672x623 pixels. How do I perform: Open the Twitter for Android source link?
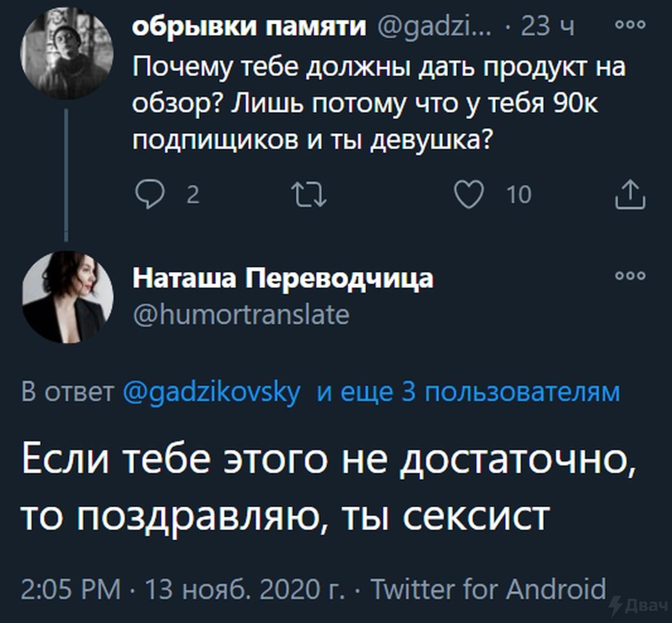[x=488, y=588]
